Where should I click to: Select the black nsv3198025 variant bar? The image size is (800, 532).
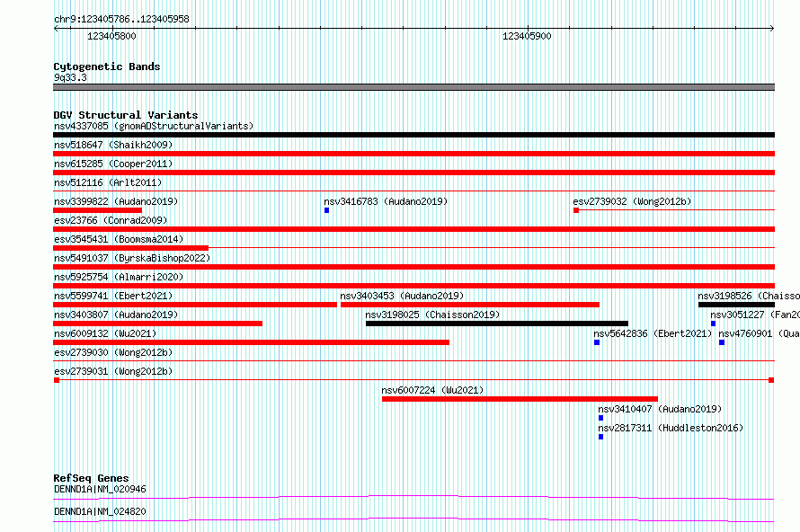(x=497, y=324)
